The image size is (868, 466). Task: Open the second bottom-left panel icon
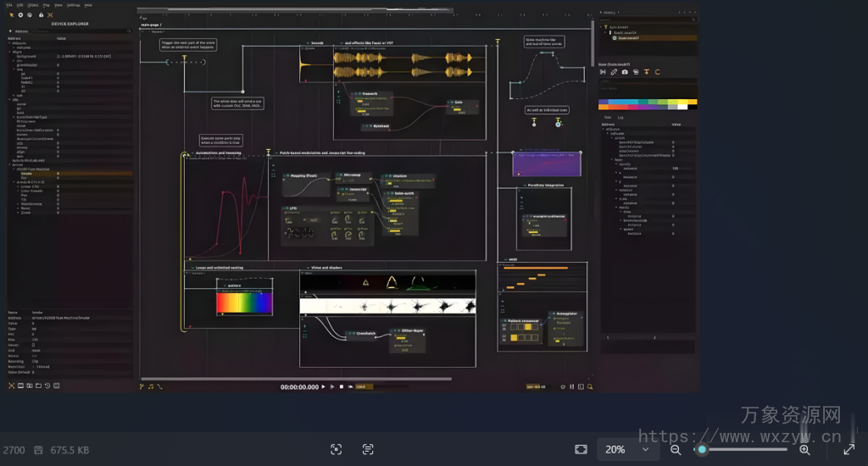point(20,386)
